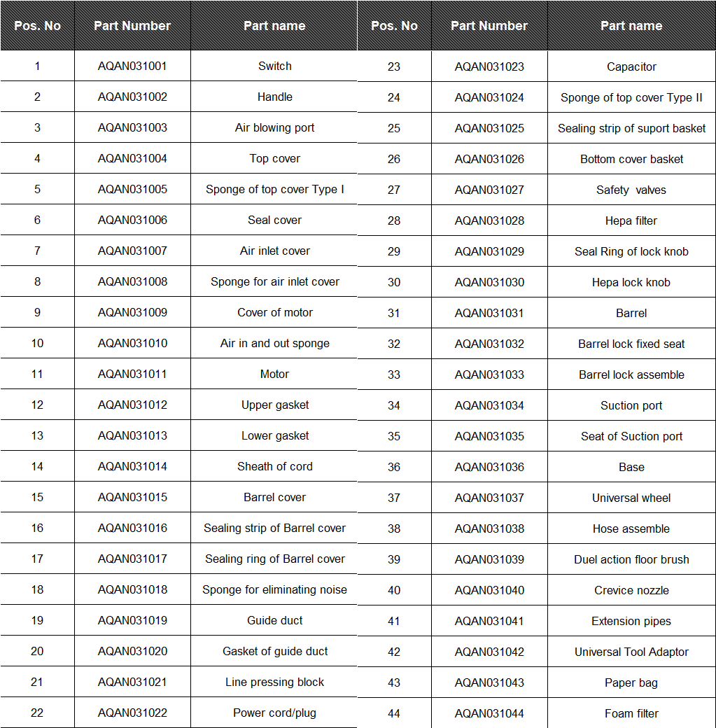
Task: Select the second Pos. No column header
Action: pyautogui.click(x=394, y=25)
